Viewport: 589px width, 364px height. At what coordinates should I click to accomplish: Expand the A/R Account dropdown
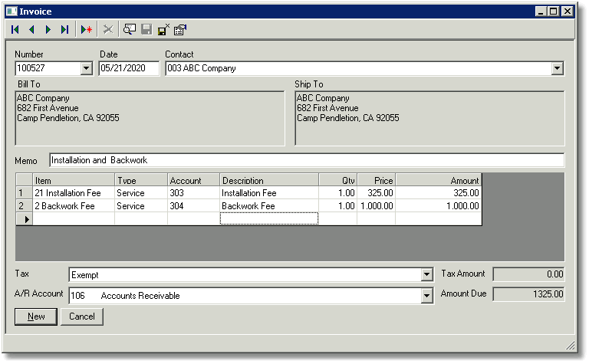tap(426, 296)
